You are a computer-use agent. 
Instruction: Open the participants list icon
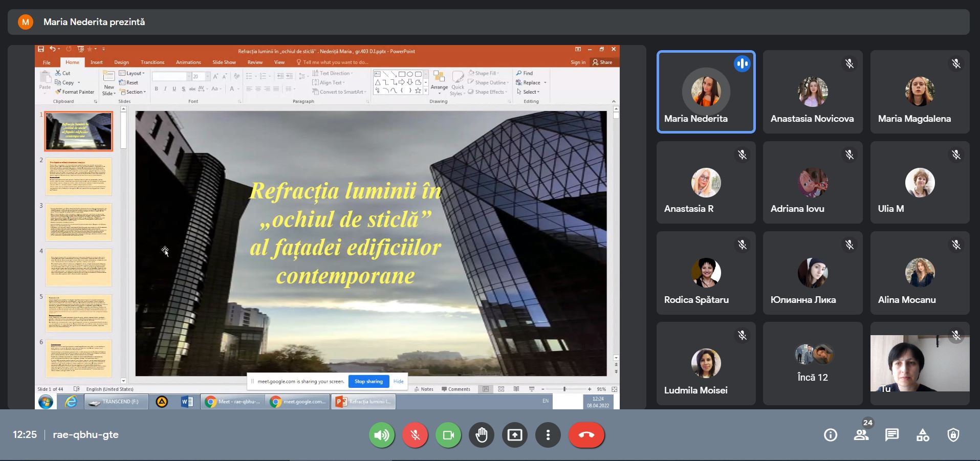(x=861, y=435)
